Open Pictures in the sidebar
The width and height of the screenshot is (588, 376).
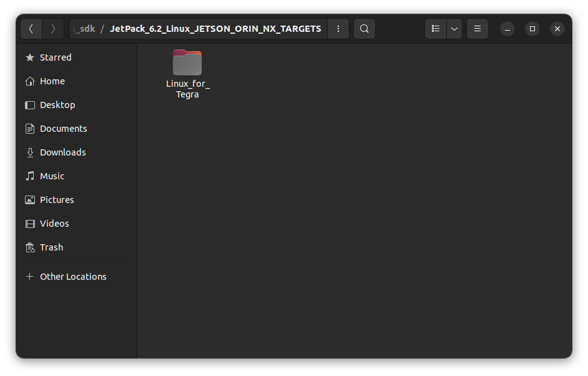click(x=77, y=200)
